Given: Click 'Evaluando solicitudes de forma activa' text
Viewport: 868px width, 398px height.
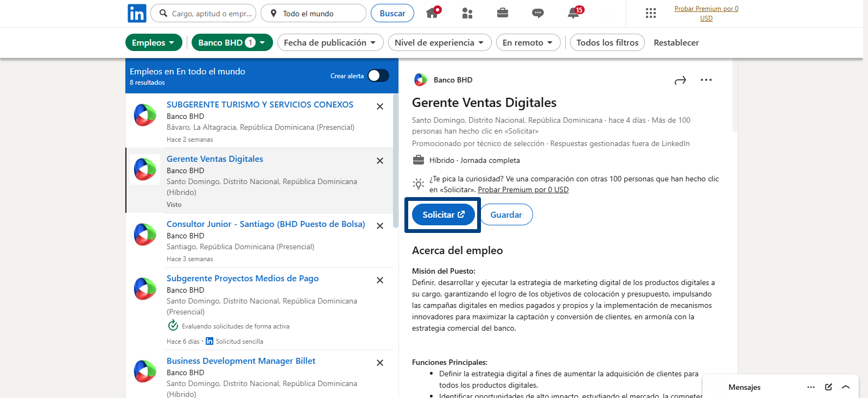Looking at the screenshot, I should pos(236,326).
